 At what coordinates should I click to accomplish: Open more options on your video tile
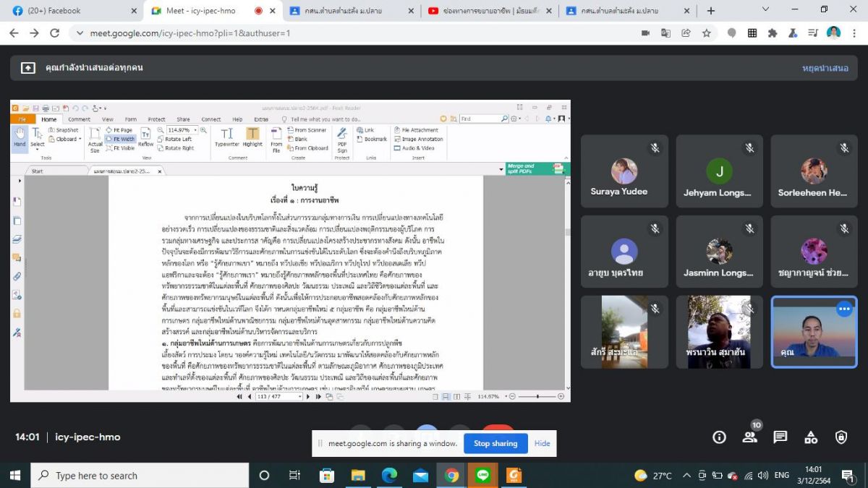click(x=843, y=309)
